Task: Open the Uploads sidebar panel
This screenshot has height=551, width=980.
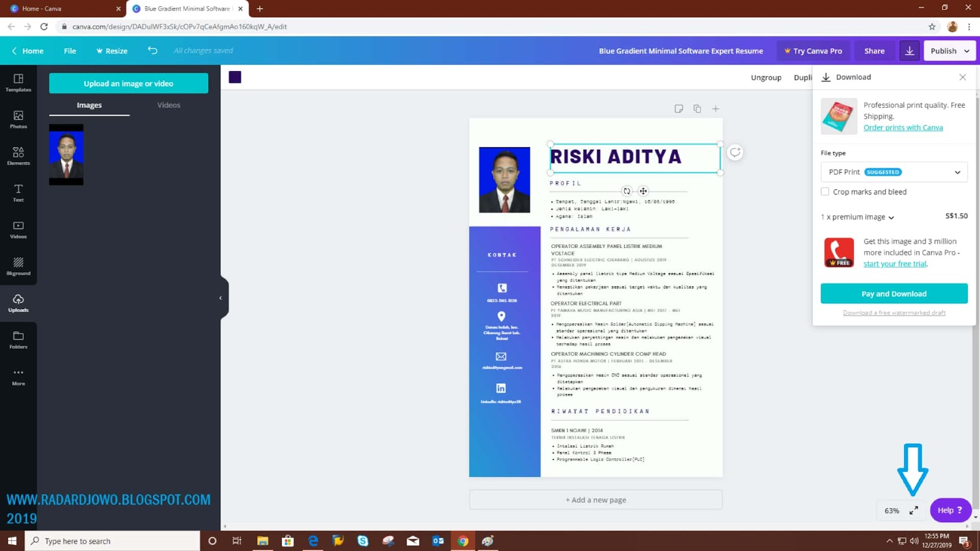Action: point(18,303)
